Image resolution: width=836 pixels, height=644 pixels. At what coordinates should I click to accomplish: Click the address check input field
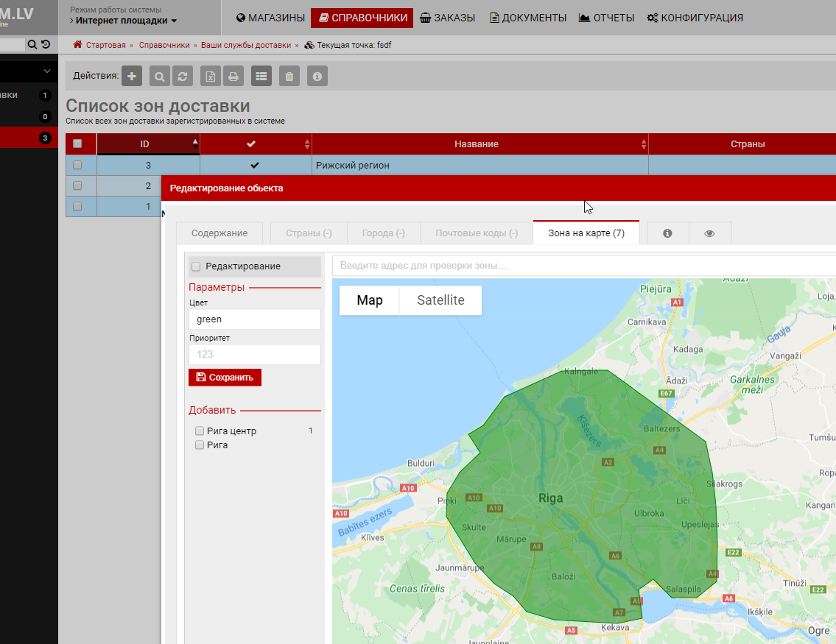[582, 266]
